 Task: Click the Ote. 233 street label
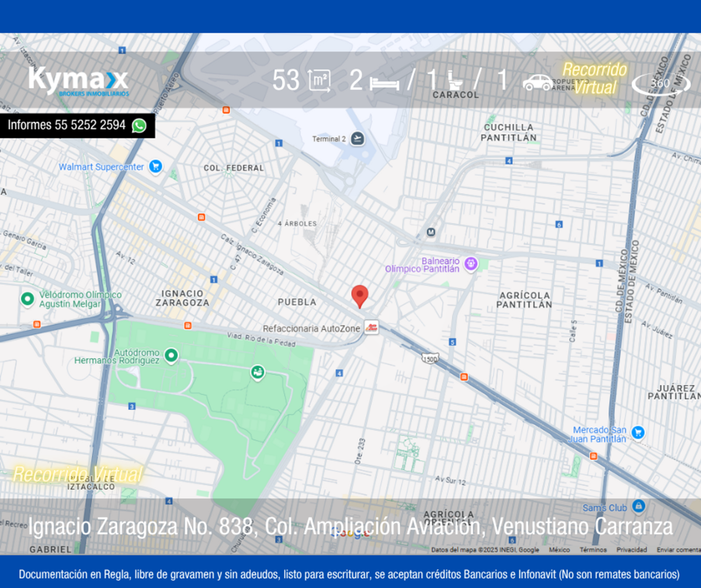pos(361,451)
